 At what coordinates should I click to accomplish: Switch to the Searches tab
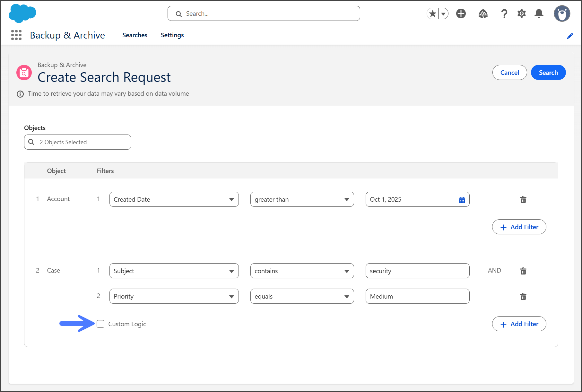[135, 35]
